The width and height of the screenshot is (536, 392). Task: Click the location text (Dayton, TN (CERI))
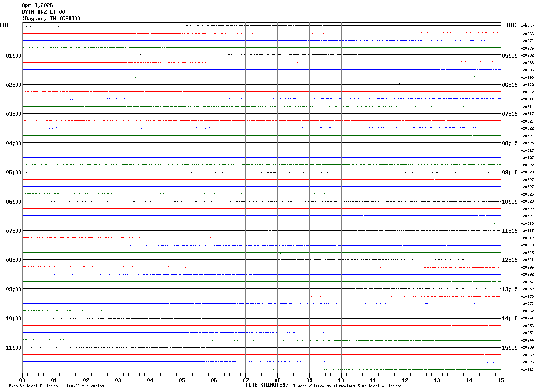[51, 19]
